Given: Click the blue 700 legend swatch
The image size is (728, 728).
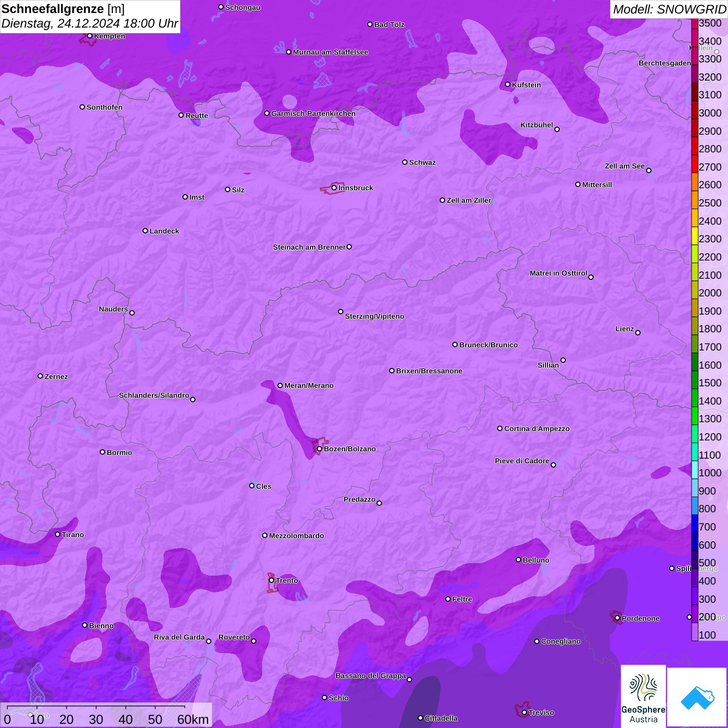Looking at the screenshot, I should coord(695,524).
